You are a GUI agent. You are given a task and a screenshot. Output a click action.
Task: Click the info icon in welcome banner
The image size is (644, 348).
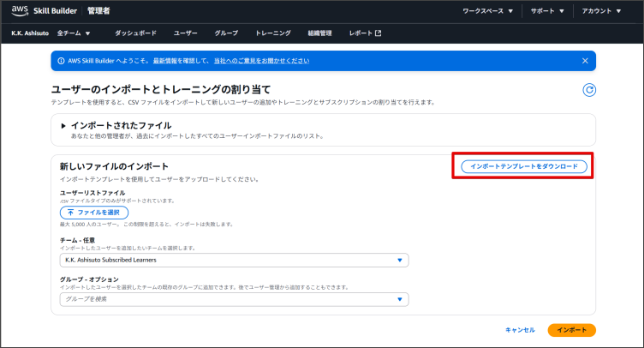pos(60,61)
